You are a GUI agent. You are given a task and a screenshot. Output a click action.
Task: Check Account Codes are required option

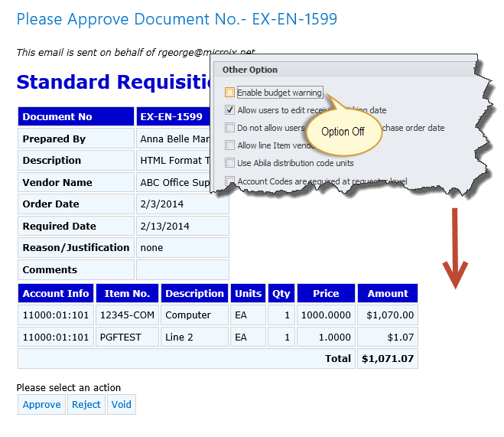tap(230, 181)
